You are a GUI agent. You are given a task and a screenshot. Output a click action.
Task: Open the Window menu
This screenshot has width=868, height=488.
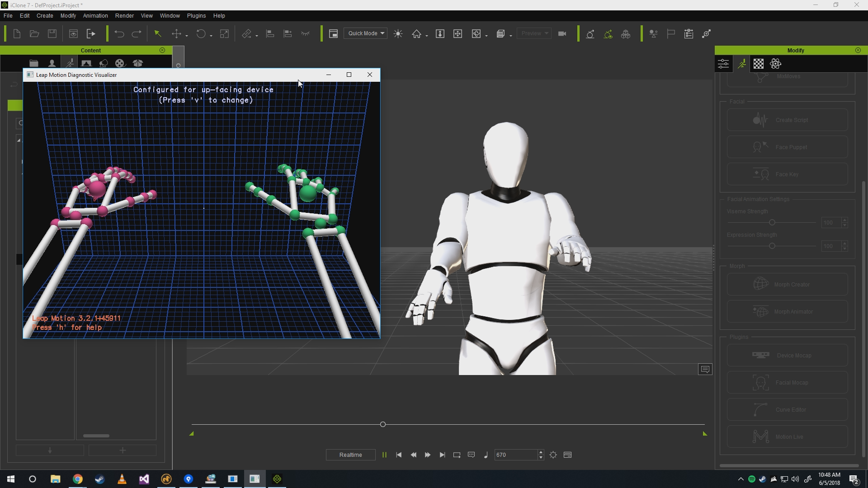pos(170,16)
